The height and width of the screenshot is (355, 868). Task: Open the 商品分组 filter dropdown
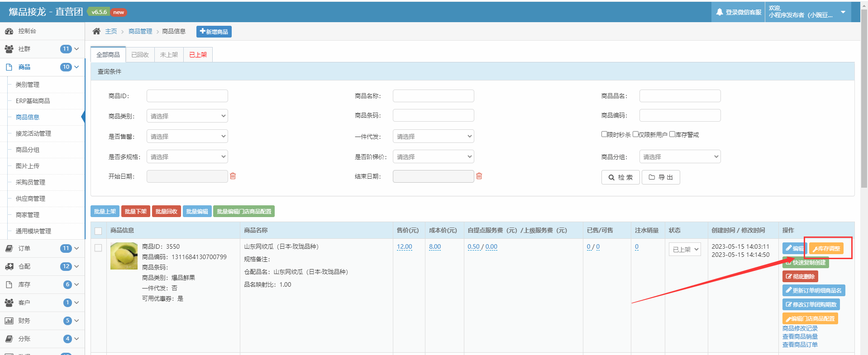click(x=680, y=156)
